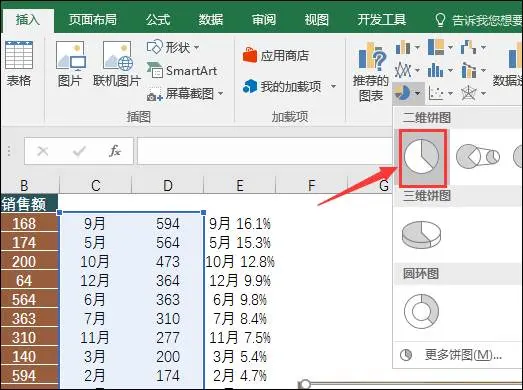523x390 pixels.
Task: Expand 我的加载项 dropdown arrow
Action: (x=333, y=87)
